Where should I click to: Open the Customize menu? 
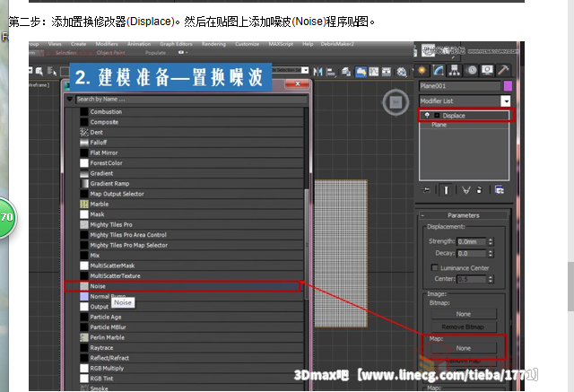pyautogui.click(x=247, y=44)
